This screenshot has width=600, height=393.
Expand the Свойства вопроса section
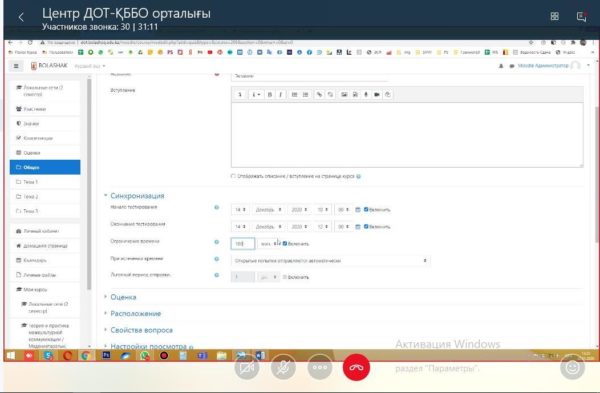142,330
